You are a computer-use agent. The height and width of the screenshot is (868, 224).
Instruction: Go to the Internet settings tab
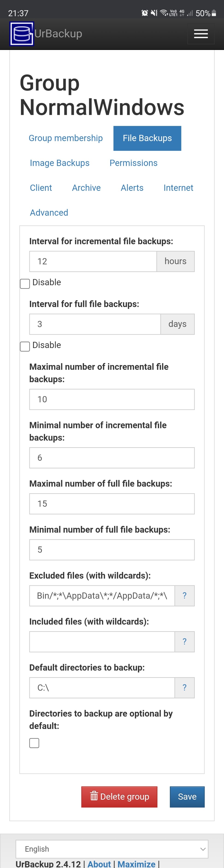(178, 188)
